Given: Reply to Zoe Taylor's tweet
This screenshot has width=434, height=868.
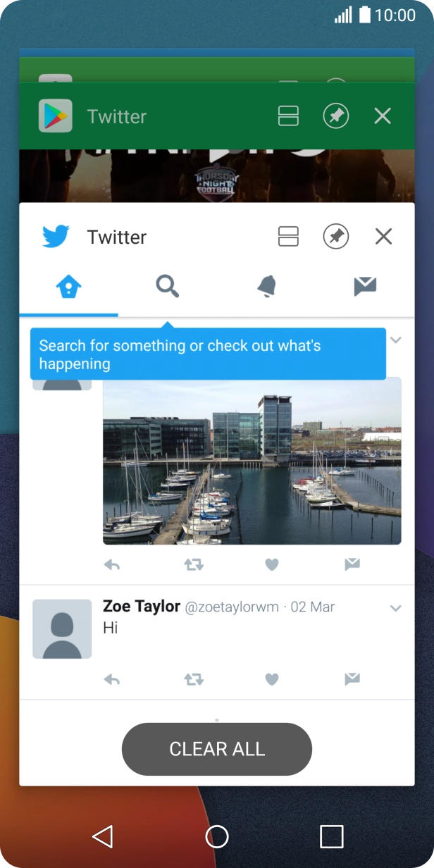Looking at the screenshot, I should [111, 679].
